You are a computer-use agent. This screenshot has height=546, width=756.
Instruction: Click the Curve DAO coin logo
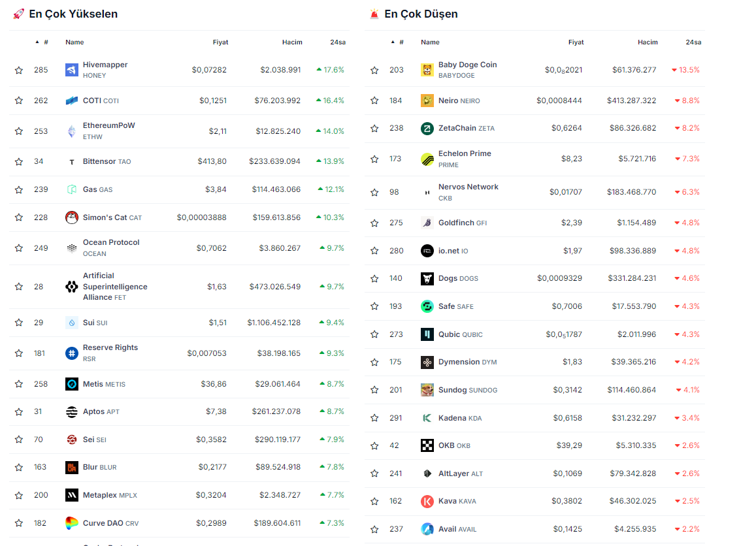72,523
